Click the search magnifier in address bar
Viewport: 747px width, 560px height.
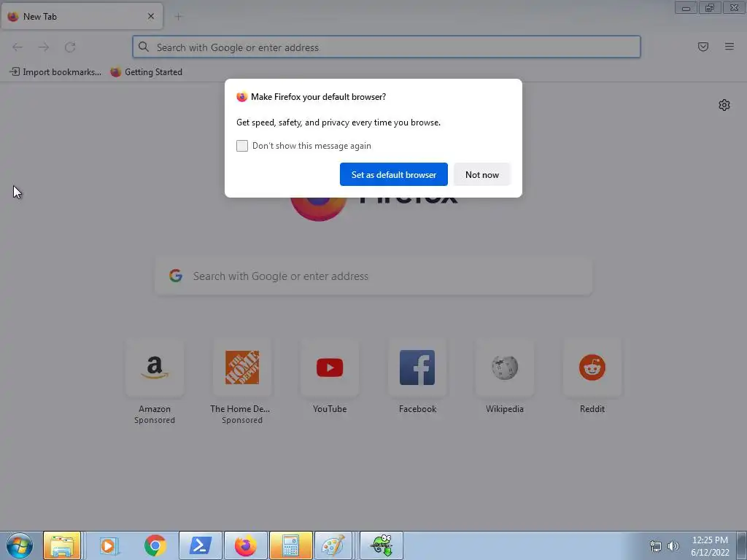click(144, 47)
